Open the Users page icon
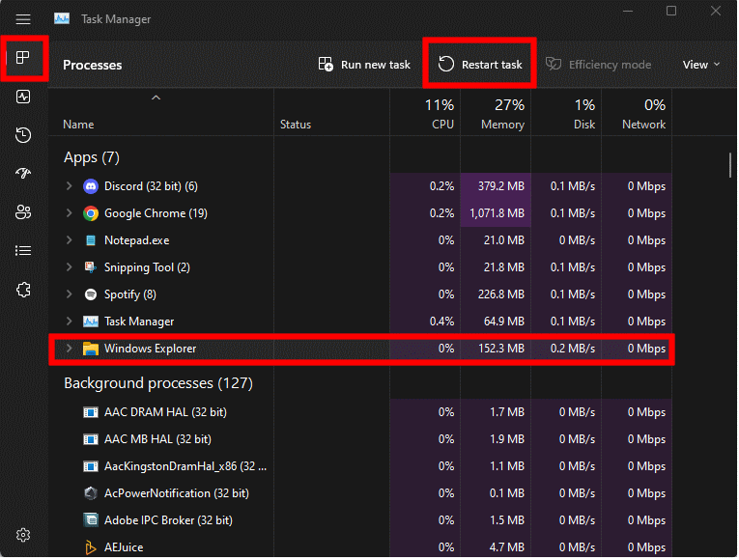The image size is (739, 560). coord(24,212)
